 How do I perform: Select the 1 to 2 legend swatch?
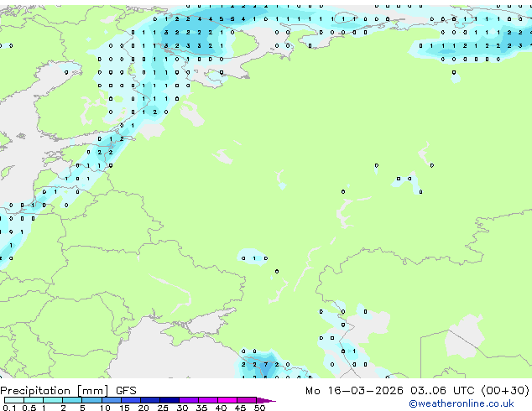coord(53,400)
